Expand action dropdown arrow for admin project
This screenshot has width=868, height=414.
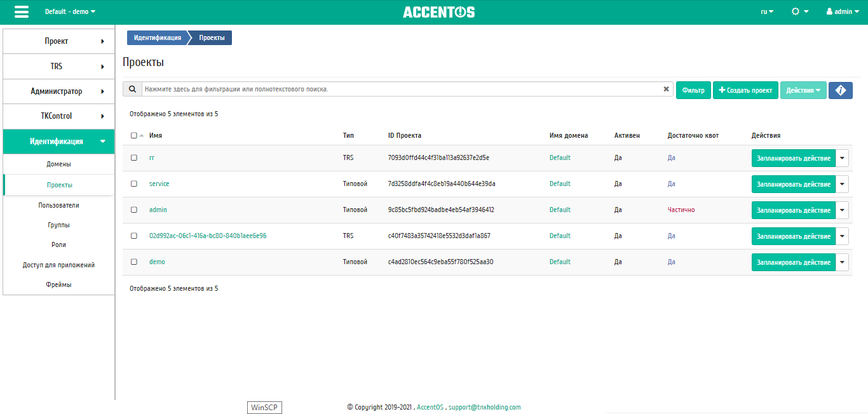click(x=842, y=210)
